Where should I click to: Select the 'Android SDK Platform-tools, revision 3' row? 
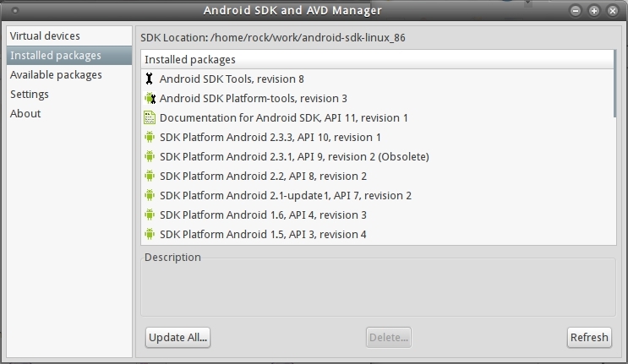pos(377,99)
